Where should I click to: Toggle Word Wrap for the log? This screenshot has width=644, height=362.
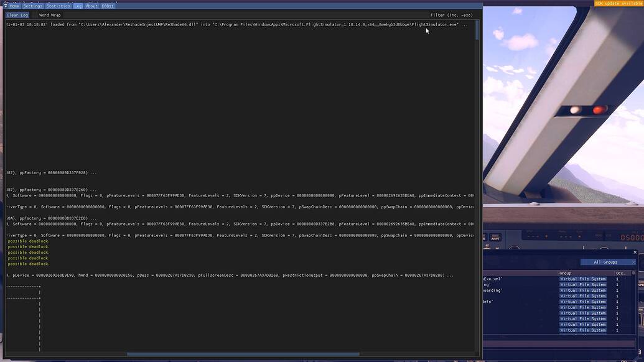50,15
